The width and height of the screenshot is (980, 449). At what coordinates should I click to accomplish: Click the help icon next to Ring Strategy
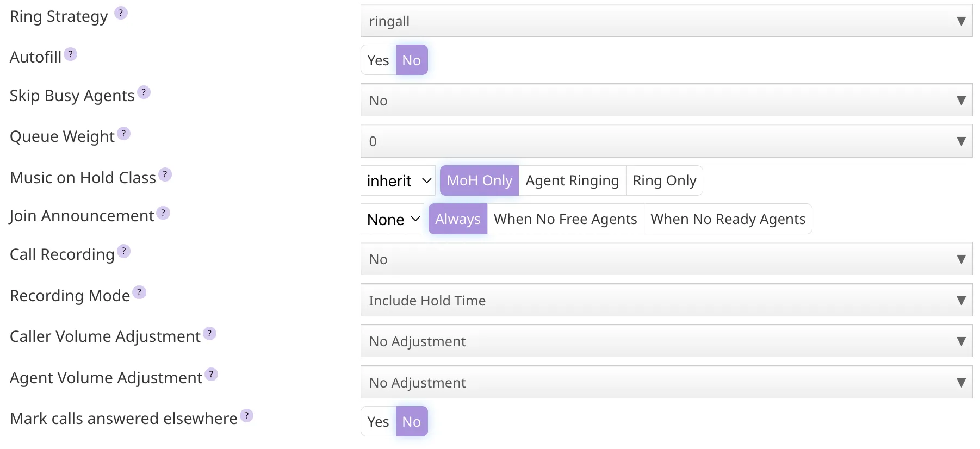point(121,13)
